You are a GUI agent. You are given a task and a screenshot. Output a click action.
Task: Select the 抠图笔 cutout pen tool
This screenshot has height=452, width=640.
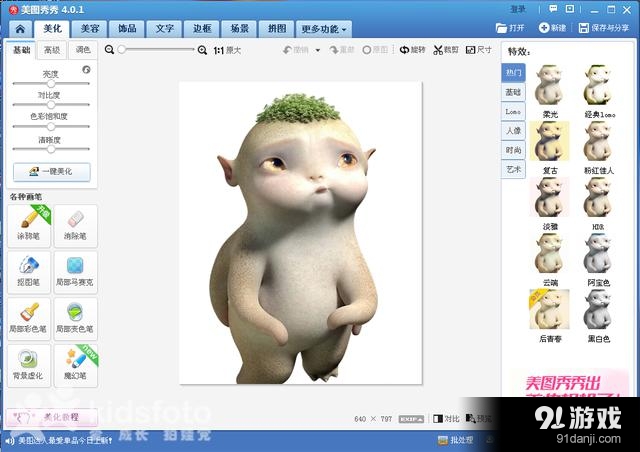coord(29,272)
